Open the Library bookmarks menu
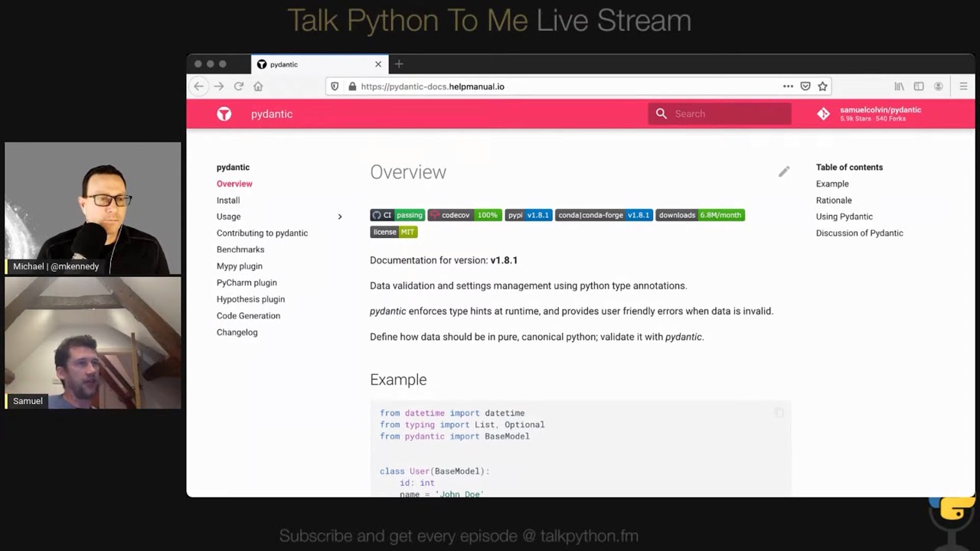980x551 pixels. click(900, 86)
